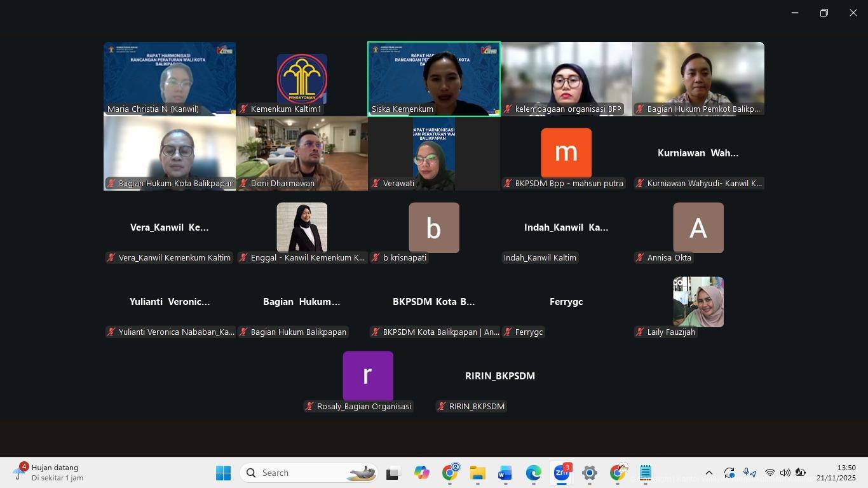The image size is (868, 488).
Task: Open the Notepad icon in the taskbar
Action: tap(645, 473)
